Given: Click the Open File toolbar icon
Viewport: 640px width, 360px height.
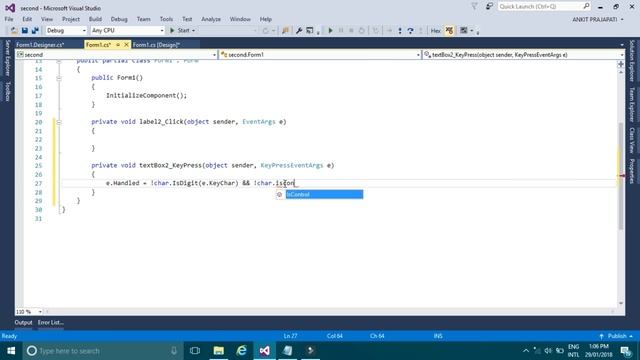Looking at the screenshot, I should [14, 31].
